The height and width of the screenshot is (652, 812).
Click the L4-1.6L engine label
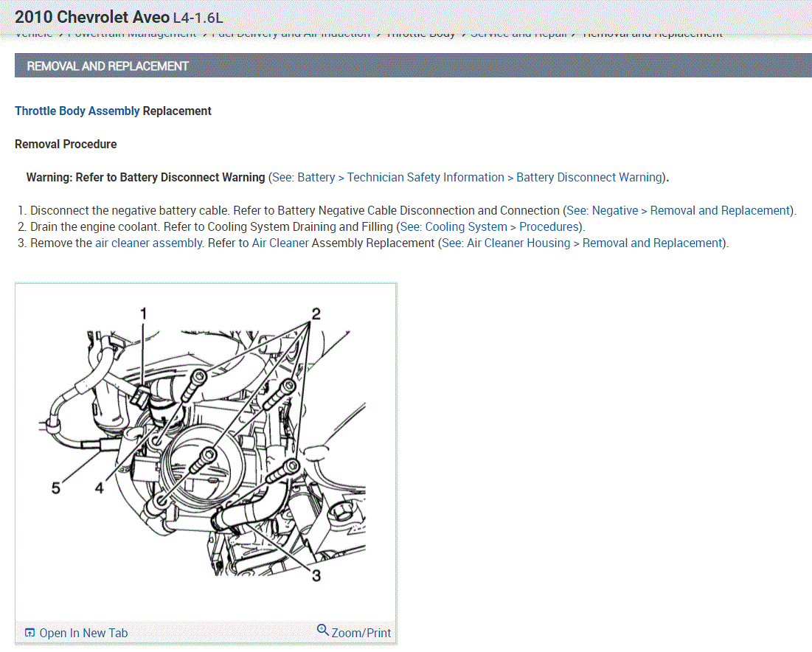[x=198, y=18]
